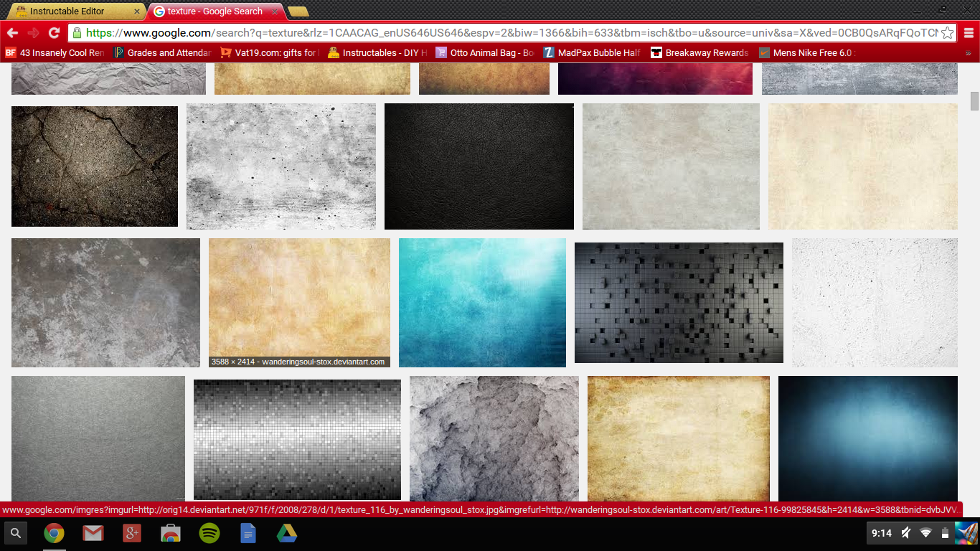
Task: Open the turquoise blue watercolor texture image
Action: tap(482, 303)
